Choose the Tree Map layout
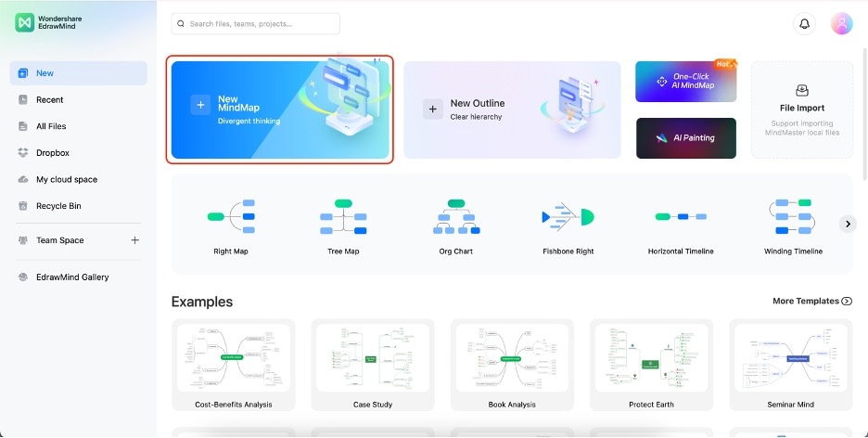868x438 pixels. click(343, 227)
